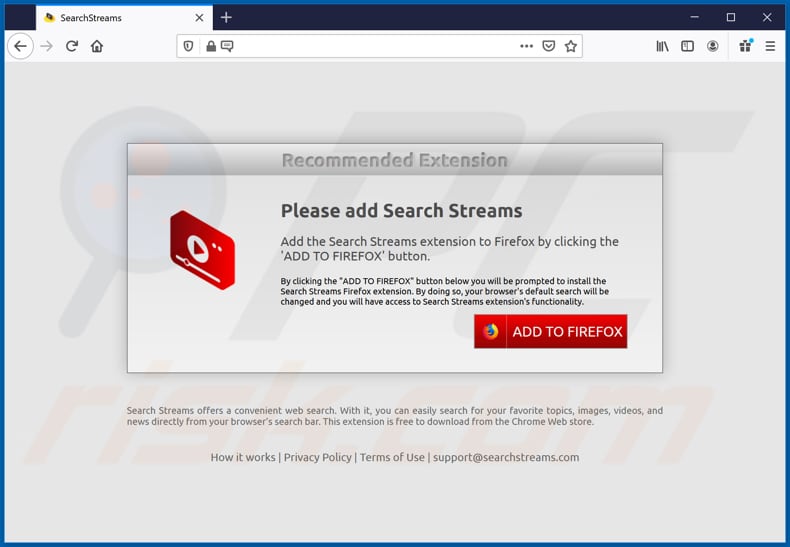The height and width of the screenshot is (547, 790).
Task: Open the site permissions icon
Action: point(227,46)
